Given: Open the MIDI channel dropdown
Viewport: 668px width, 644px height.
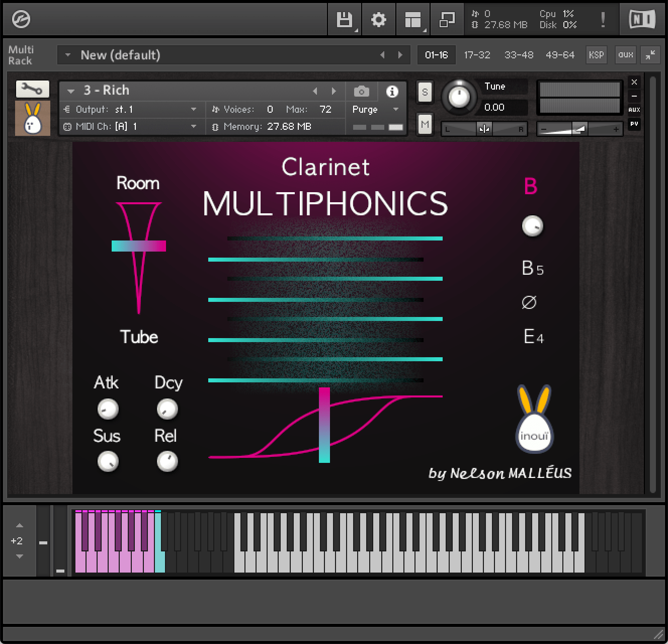Looking at the screenshot, I should point(194,127).
